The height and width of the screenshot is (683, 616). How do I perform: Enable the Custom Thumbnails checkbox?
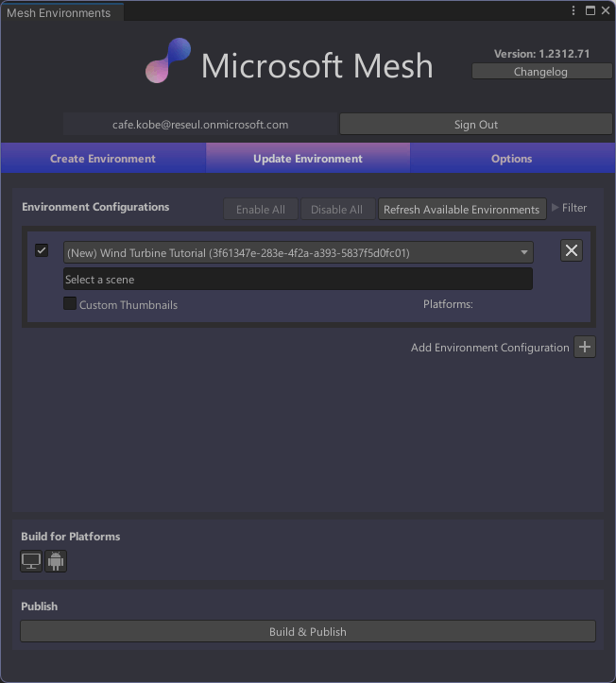coord(70,303)
